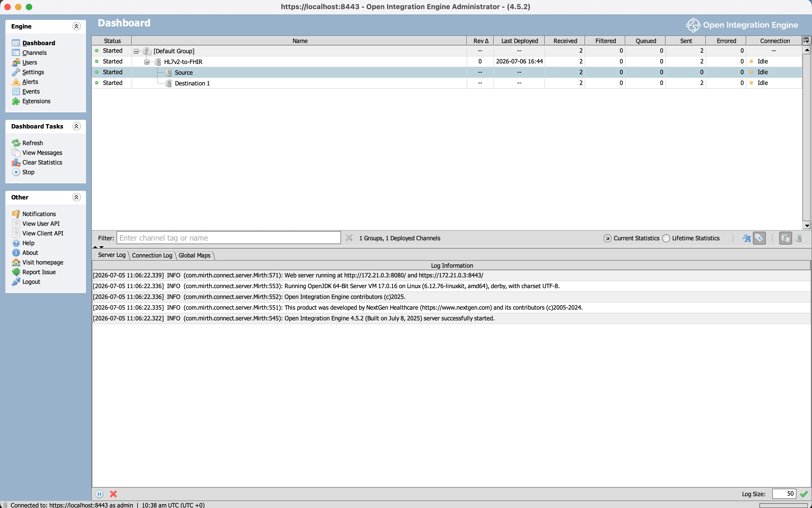Select the HL7v2-to-FHIR channel row
Screen dimensions: 812x508
point(447,62)
